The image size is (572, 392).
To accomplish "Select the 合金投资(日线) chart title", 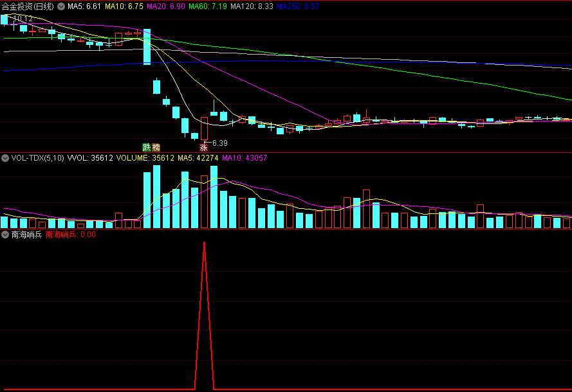I will pyautogui.click(x=28, y=6).
